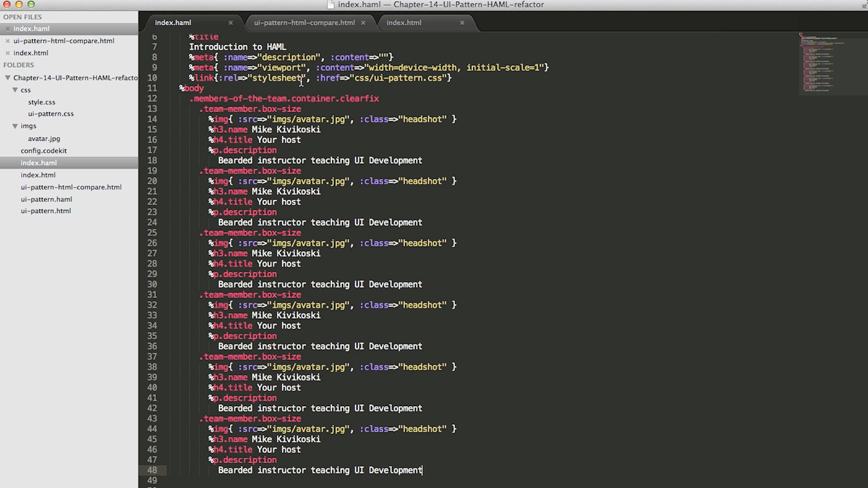Click '.members-of-the-team.container.clearfix' on line 12
Screen dimensions: 868x488
(x=284, y=99)
